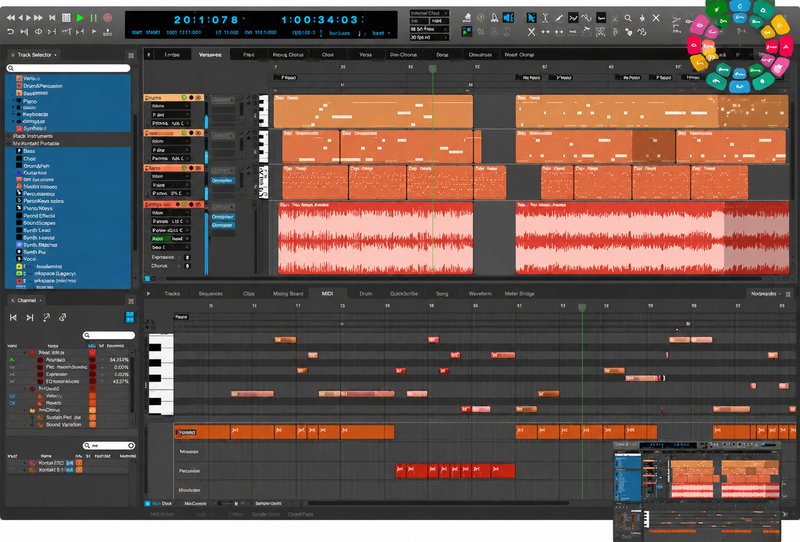Open the Pre-Chorus chunk tab
Viewport: 800px width, 542px height.
[x=403, y=55]
